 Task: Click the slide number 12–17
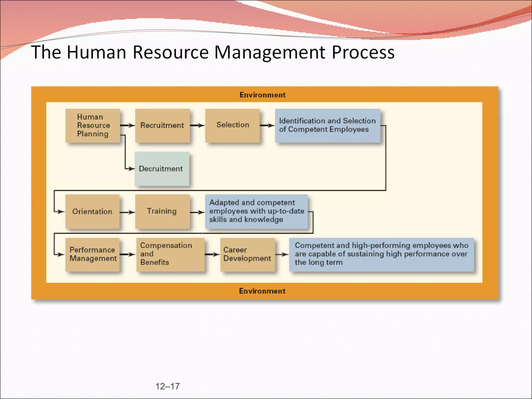[168, 386]
